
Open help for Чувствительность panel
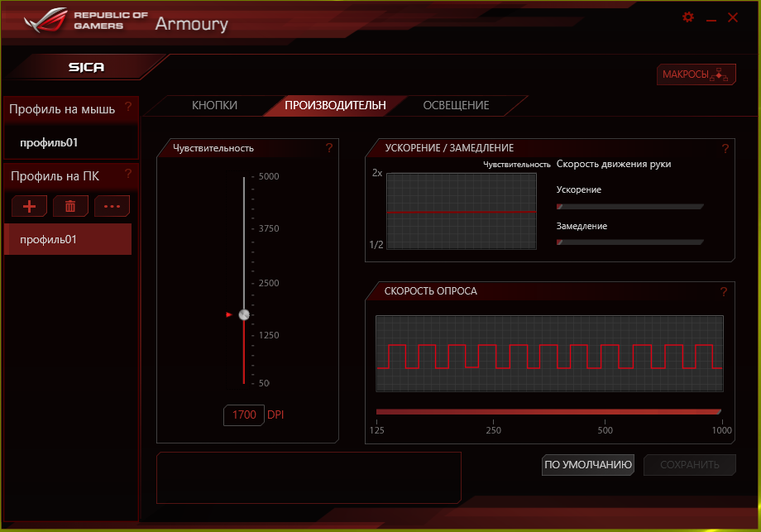[x=329, y=148]
